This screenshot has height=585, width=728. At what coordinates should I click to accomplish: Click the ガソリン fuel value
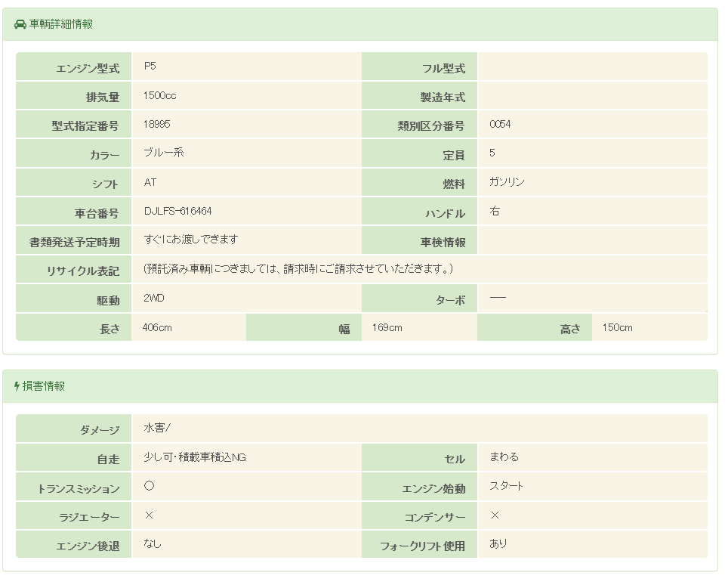(x=507, y=182)
